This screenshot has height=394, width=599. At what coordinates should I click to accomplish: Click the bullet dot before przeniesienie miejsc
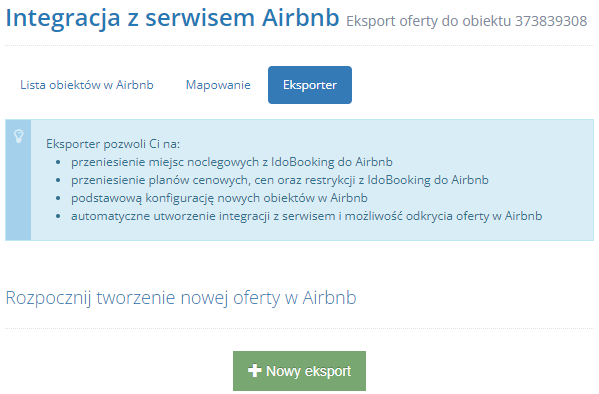58,162
